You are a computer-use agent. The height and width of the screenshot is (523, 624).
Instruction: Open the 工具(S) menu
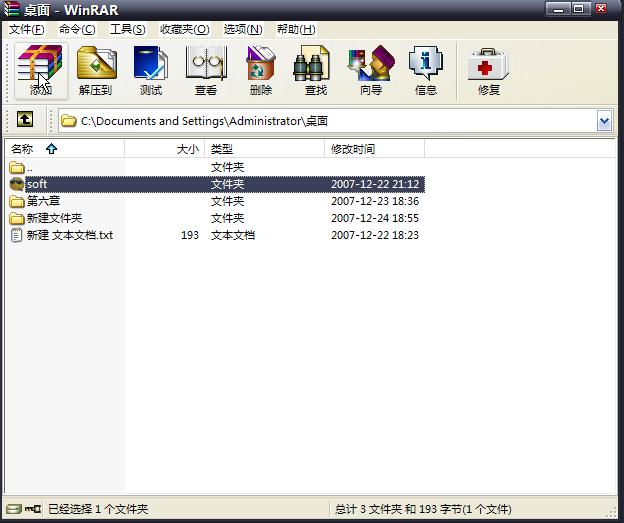[x=128, y=29]
